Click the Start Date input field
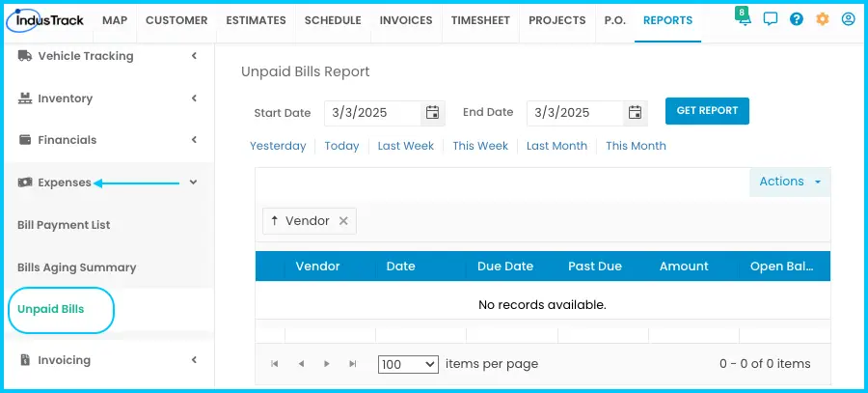Screen dimensions: 868x393 [x=372, y=113]
